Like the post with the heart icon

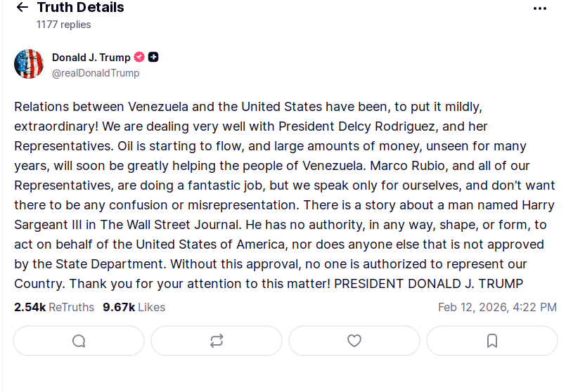(x=354, y=341)
